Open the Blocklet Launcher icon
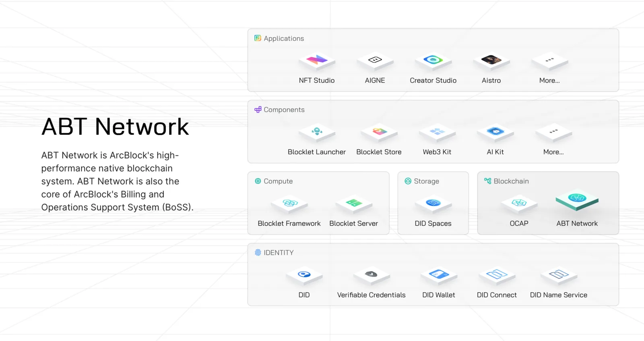Viewport: 644px width, 341px height. 317,133
